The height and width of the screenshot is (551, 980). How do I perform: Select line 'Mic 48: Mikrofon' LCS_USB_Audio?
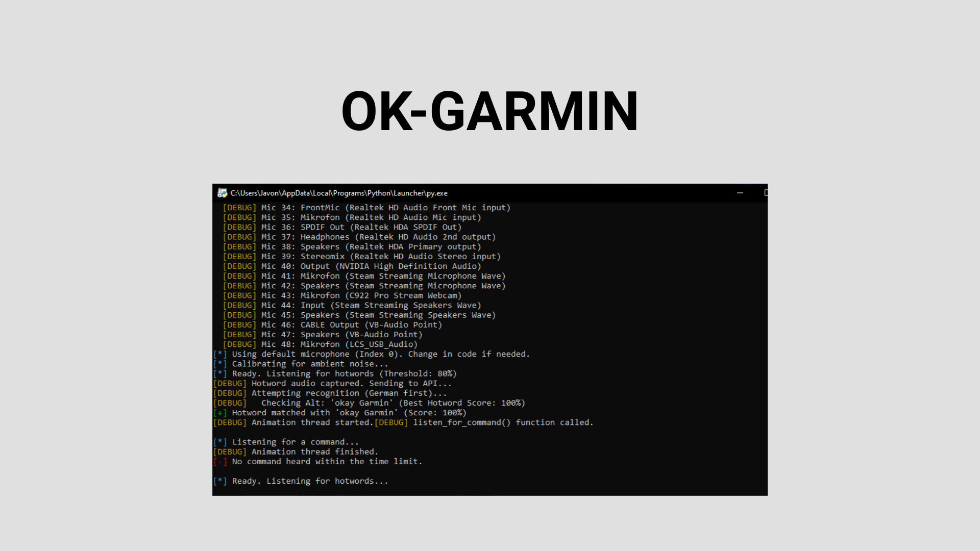[320, 344]
